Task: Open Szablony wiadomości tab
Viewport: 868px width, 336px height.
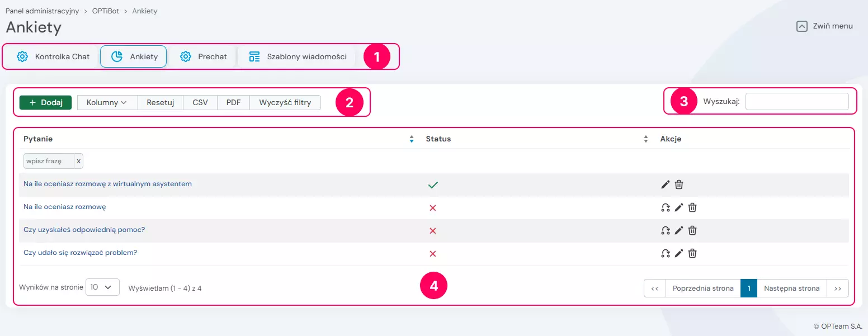Action: (x=298, y=56)
